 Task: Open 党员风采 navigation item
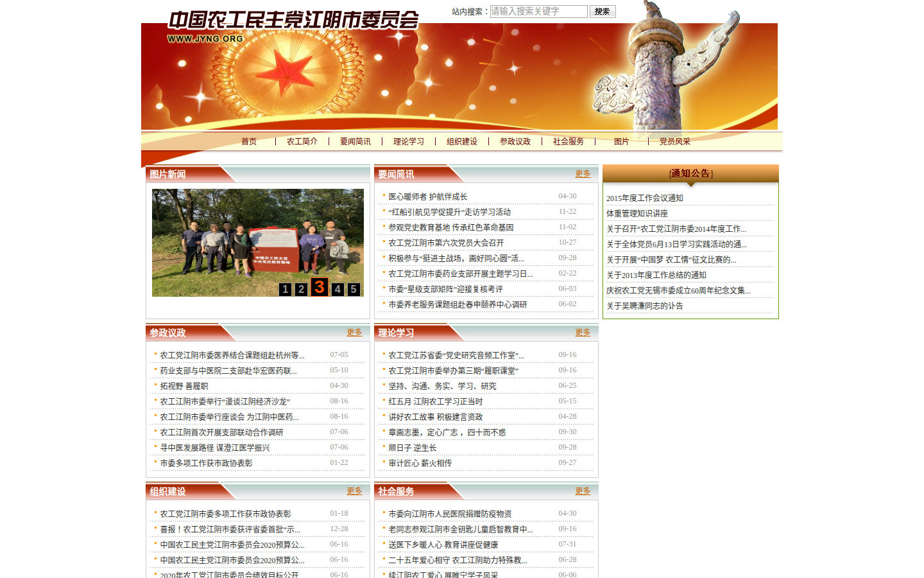point(675,141)
